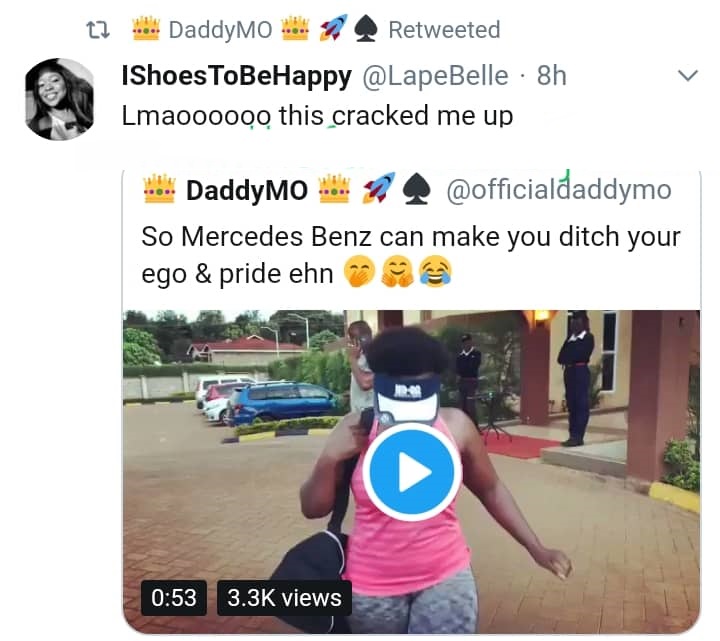Click the 0:53 video duration badge

174,598
